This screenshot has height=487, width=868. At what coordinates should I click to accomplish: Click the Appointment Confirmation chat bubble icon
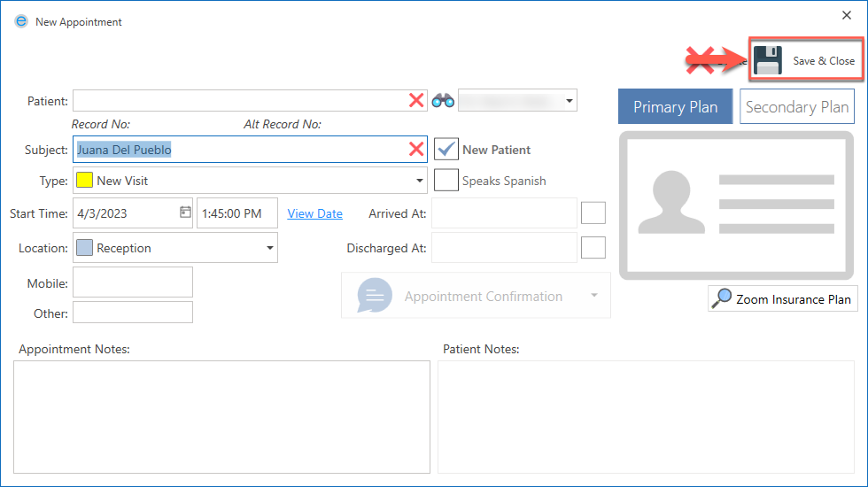374,295
